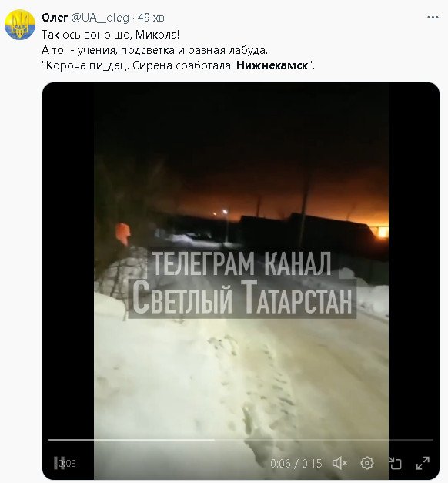Screen dimensions: 448x483
Task: Click the 0:06 / 0:15 time display
Action: tap(296, 463)
